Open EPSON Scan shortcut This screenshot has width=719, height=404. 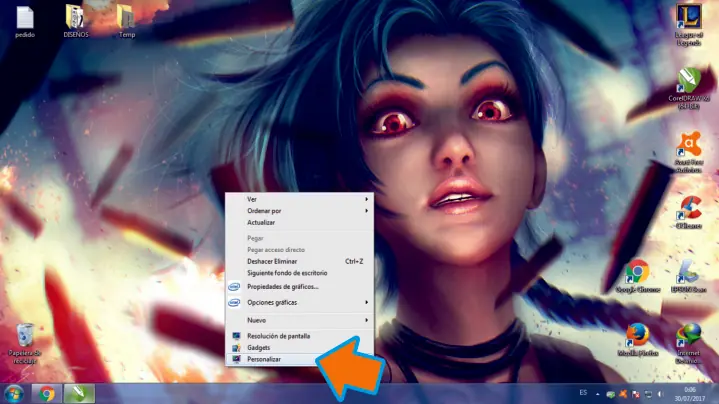pos(688,276)
